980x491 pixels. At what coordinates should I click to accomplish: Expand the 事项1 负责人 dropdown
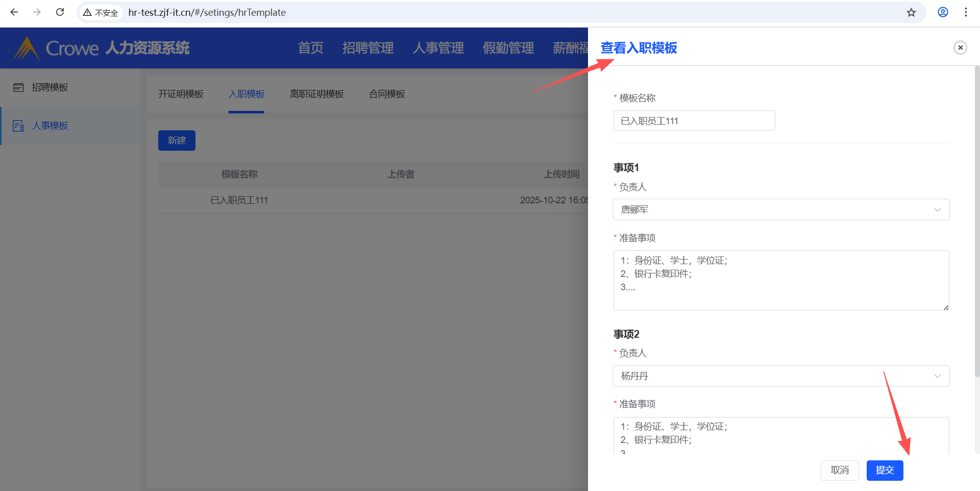coord(781,209)
